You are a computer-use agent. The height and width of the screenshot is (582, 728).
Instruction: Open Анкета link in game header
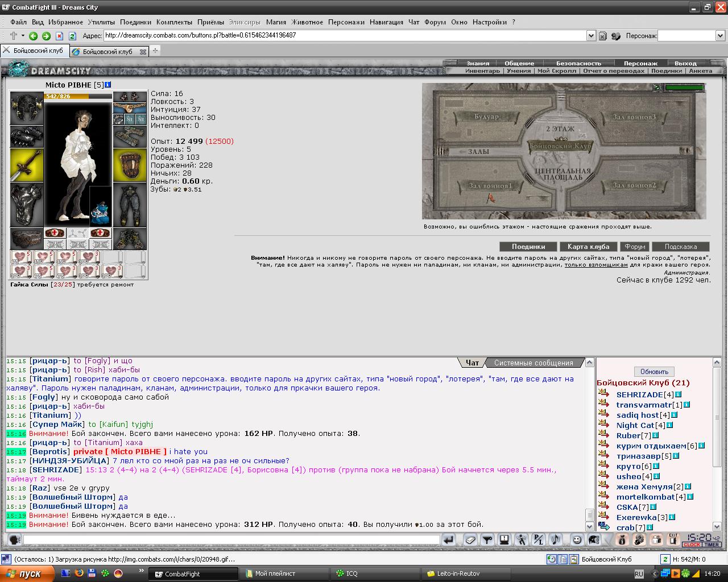tap(700, 71)
